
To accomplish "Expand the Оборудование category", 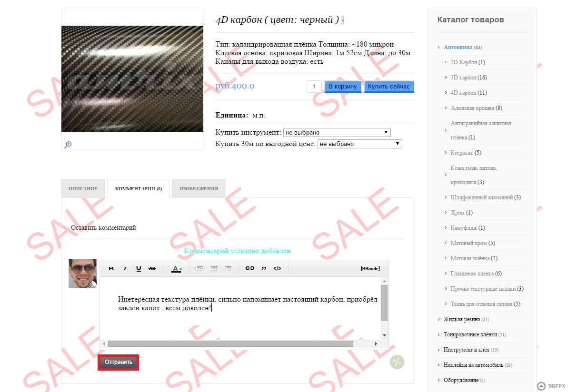I will click(x=439, y=380).
